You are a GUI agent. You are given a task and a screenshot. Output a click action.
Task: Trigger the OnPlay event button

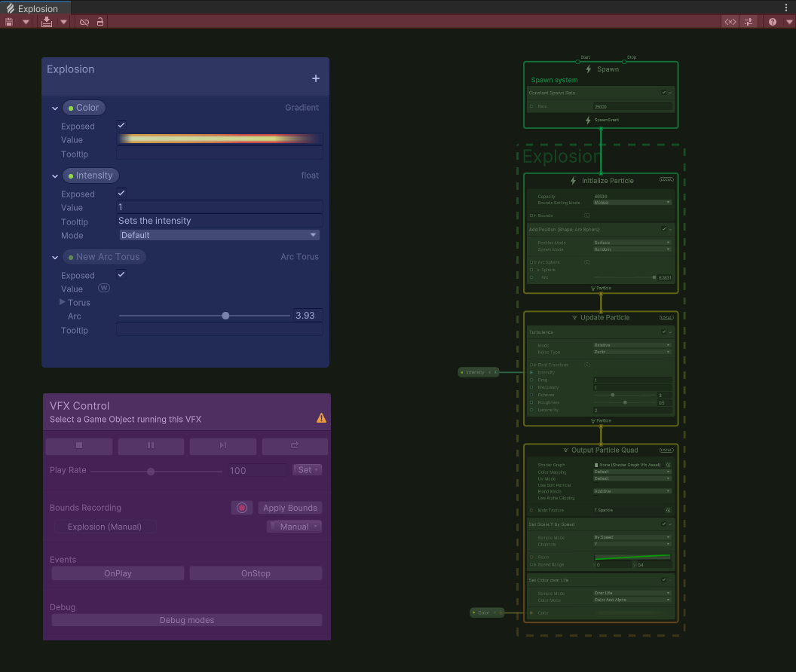[118, 573]
